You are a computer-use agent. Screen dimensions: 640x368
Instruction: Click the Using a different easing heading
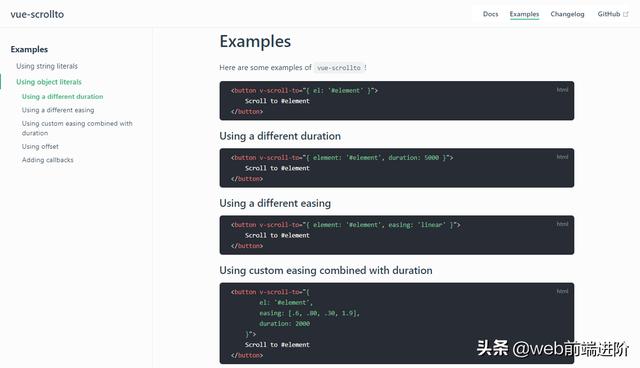tap(275, 203)
